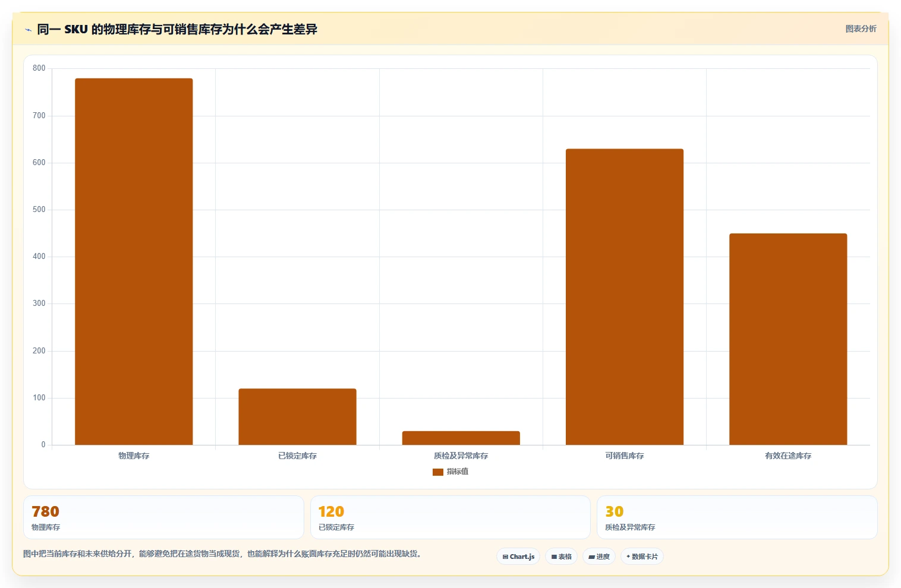
Task: Click the 100 y-axis tick label
Action: click(x=39, y=398)
